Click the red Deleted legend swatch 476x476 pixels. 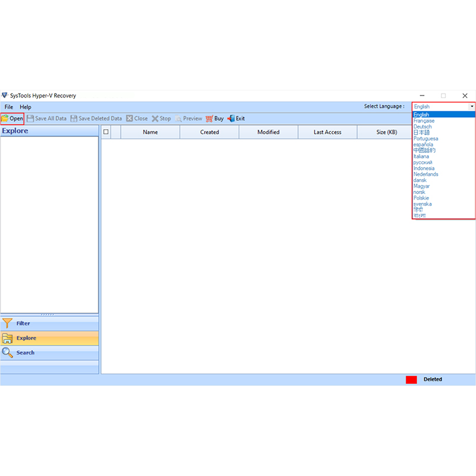pos(411,380)
